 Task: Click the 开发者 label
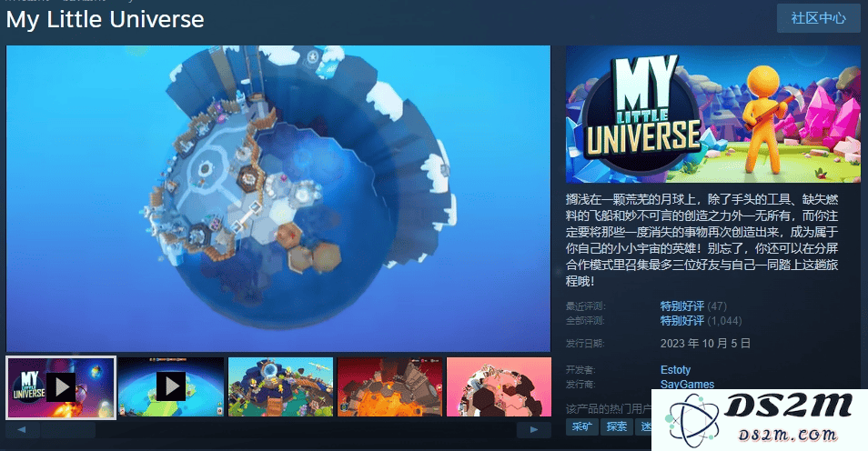click(580, 370)
